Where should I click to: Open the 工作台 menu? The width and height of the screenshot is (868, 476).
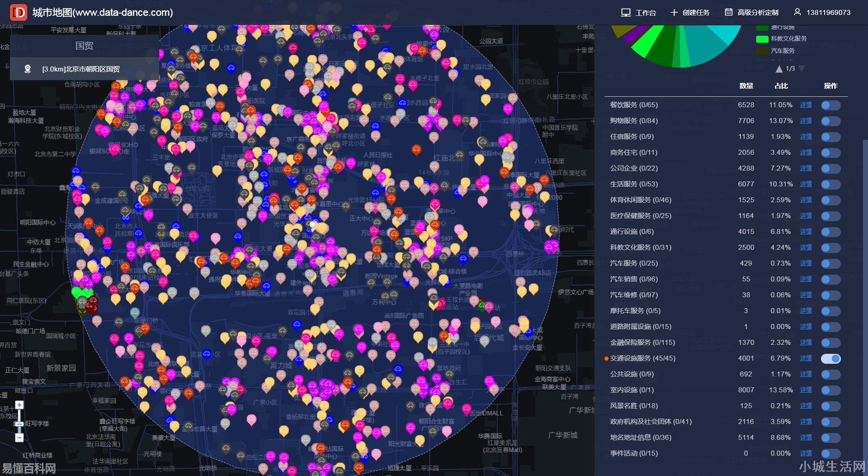pyautogui.click(x=638, y=13)
